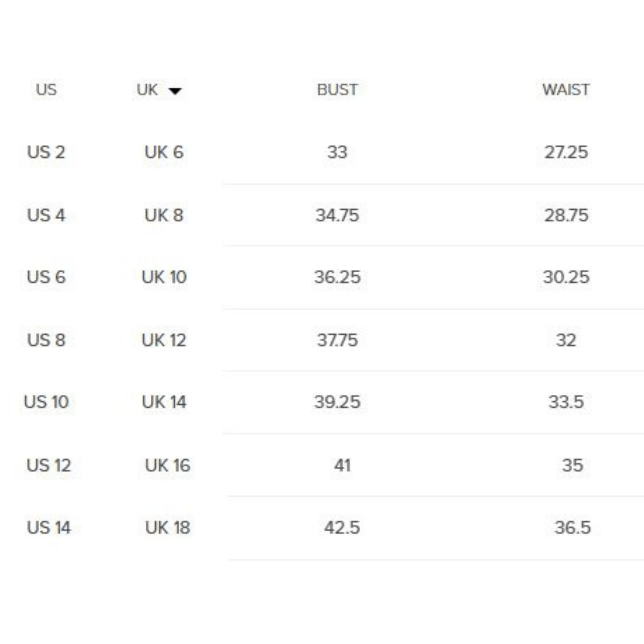The height and width of the screenshot is (644, 644).
Task: Click the BUST column header
Action: click(337, 90)
